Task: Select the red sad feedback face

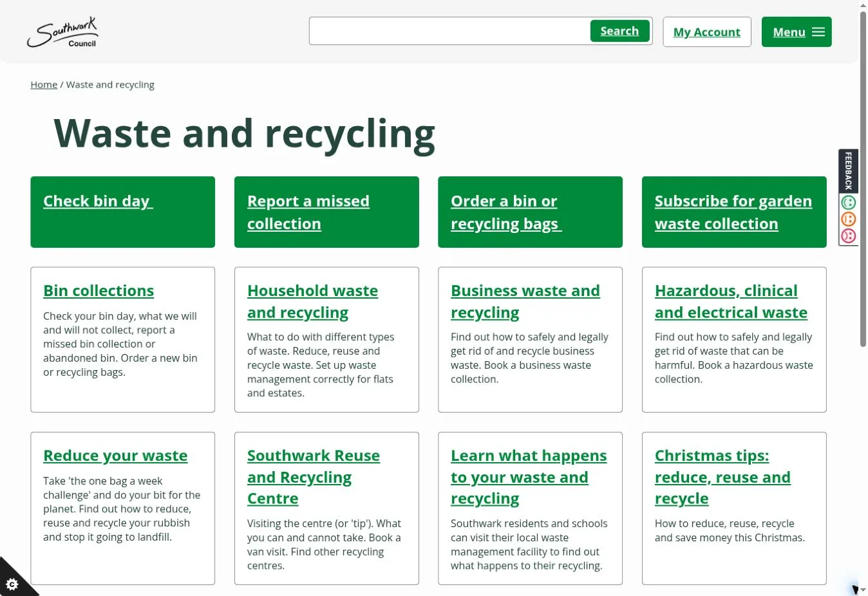Action: (x=849, y=236)
